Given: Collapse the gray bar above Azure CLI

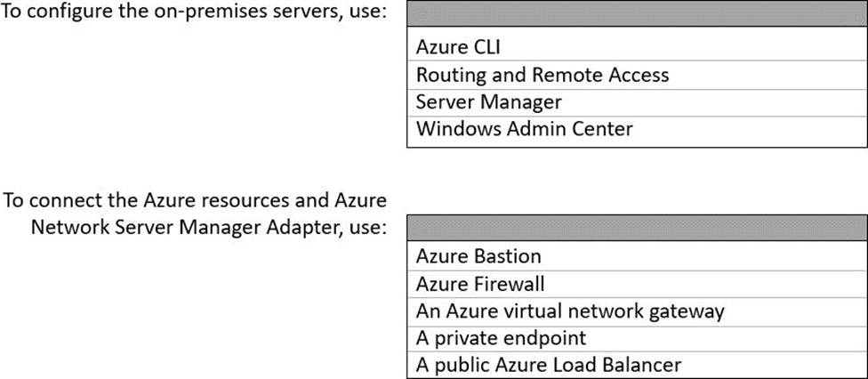Looking at the screenshot, I should (x=637, y=14).
